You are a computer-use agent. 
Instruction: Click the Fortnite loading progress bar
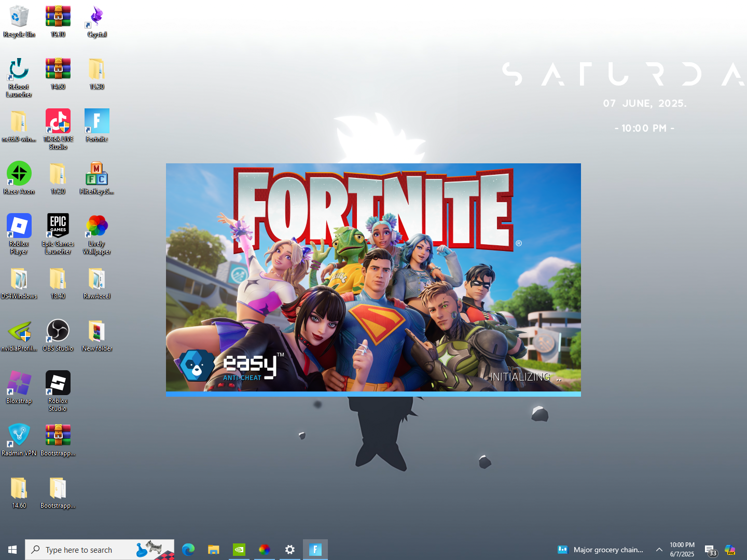coord(374,394)
